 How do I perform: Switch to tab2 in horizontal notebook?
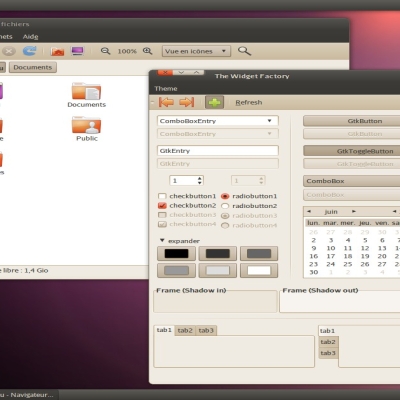tap(185, 330)
